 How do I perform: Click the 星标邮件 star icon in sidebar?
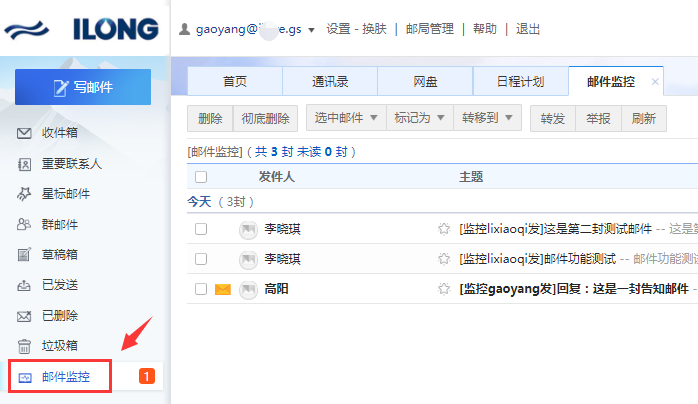pyautogui.click(x=26, y=194)
